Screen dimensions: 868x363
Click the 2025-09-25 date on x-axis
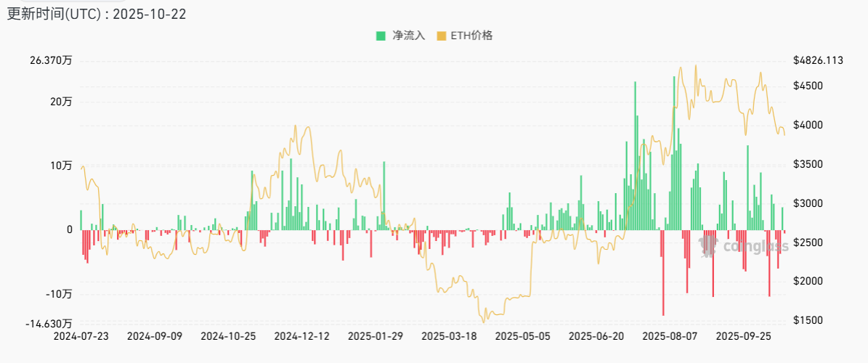(x=743, y=337)
